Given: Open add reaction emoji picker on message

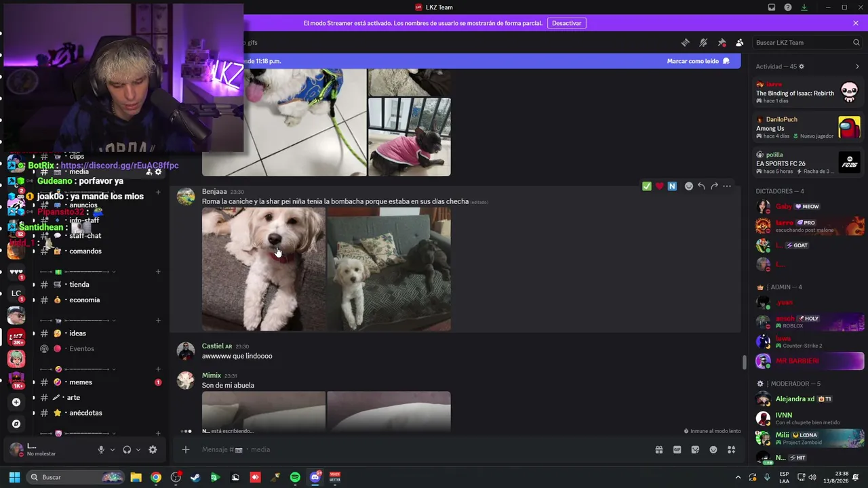Looking at the screenshot, I should point(689,186).
